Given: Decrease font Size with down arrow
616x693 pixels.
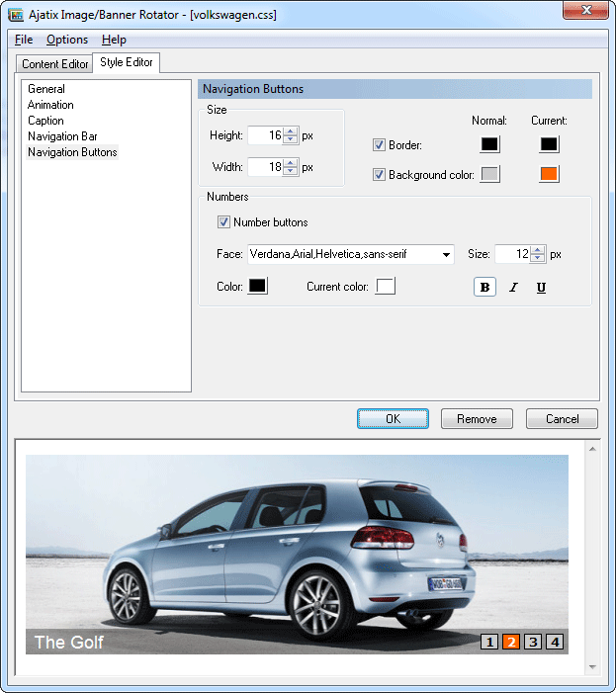Looking at the screenshot, I should click(537, 258).
